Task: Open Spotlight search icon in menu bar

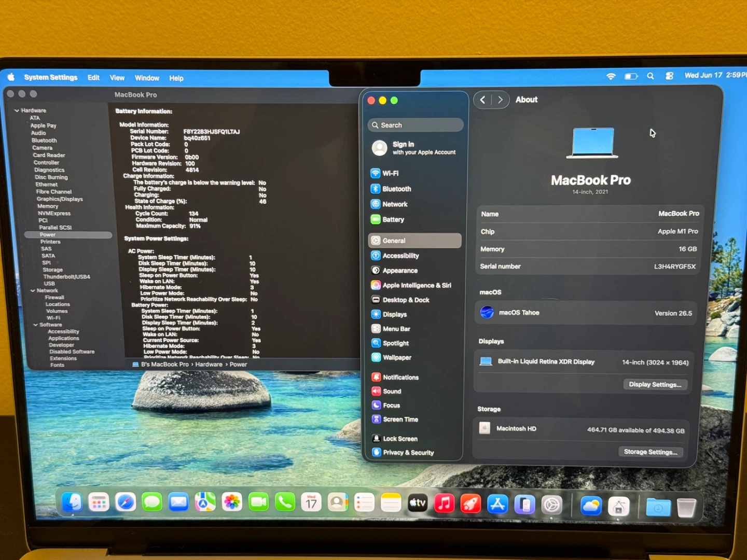Action: pos(651,76)
